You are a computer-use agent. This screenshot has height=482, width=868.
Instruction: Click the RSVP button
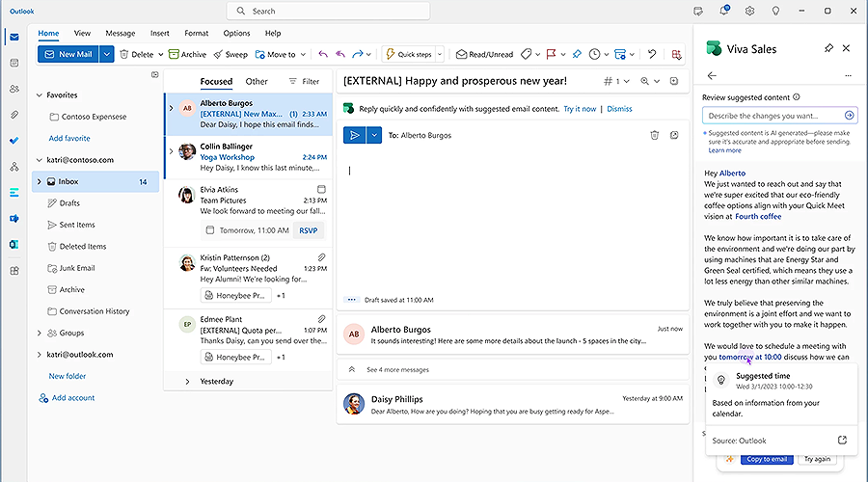(309, 230)
